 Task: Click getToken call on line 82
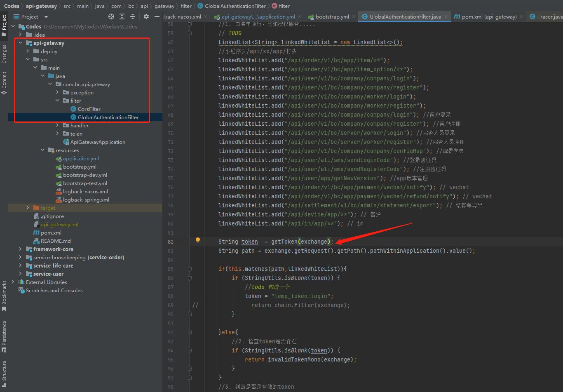[x=284, y=242]
